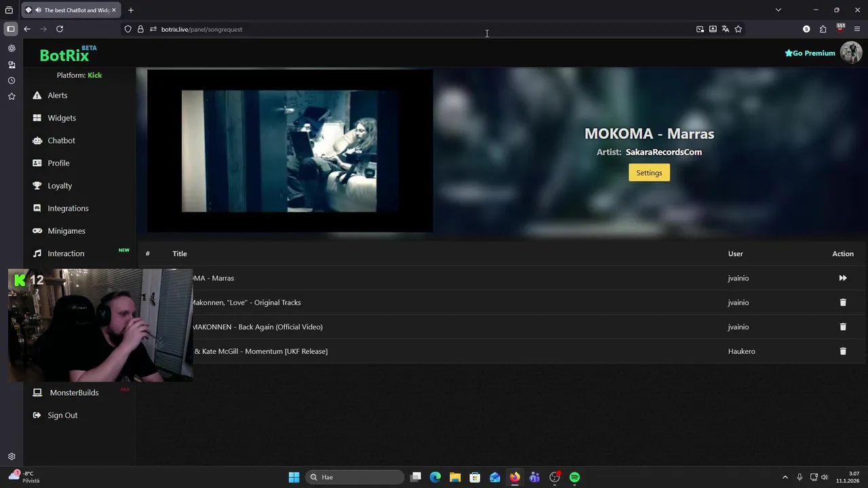Click the video player thumbnail
The image size is (868, 488).
pyautogui.click(x=290, y=151)
